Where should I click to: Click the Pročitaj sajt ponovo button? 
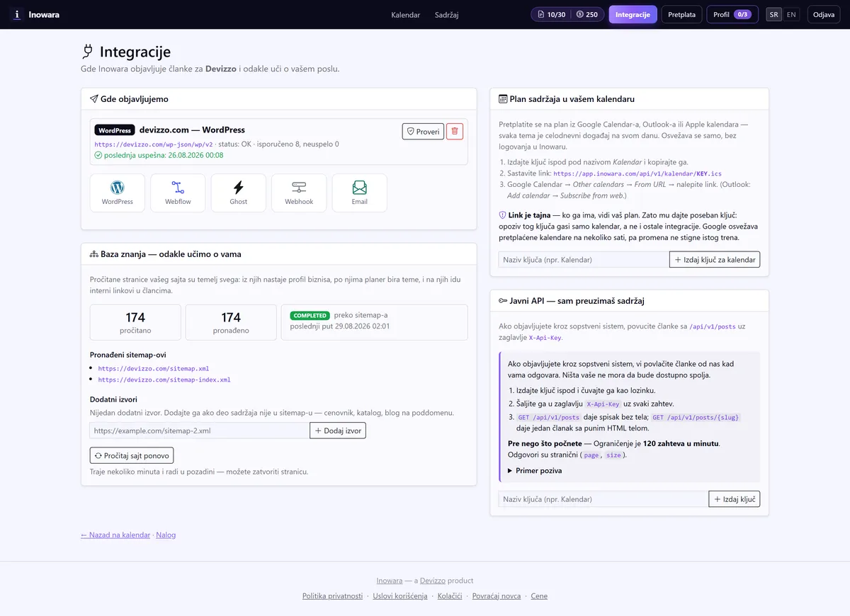(x=132, y=455)
